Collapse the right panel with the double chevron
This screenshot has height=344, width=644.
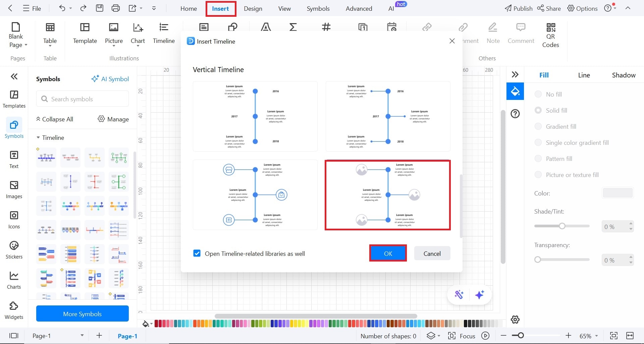tap(515, 74)
